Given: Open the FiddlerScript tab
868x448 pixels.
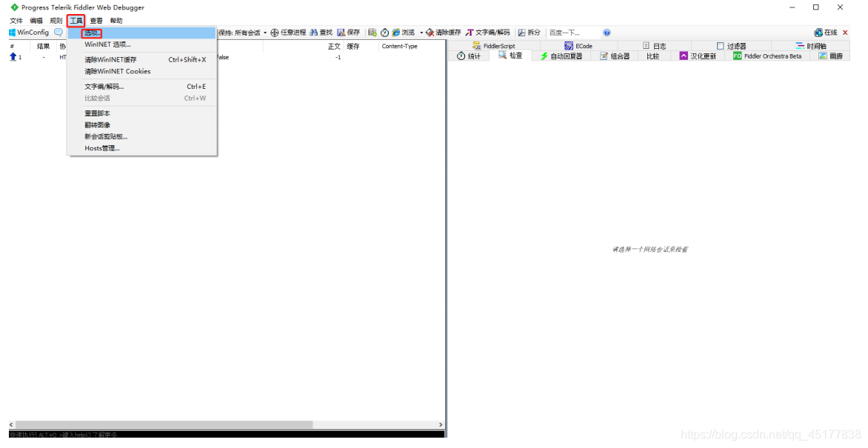Looking at the screenshot, I should (494, 46).
